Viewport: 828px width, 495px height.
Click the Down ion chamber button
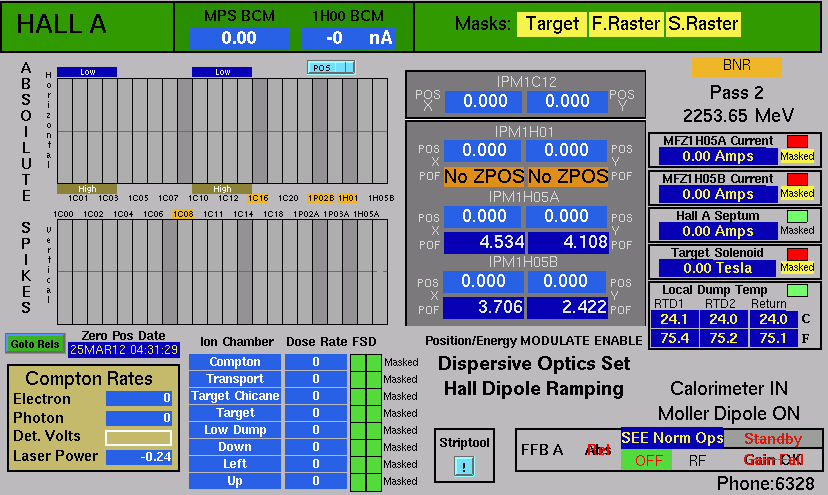235,447
